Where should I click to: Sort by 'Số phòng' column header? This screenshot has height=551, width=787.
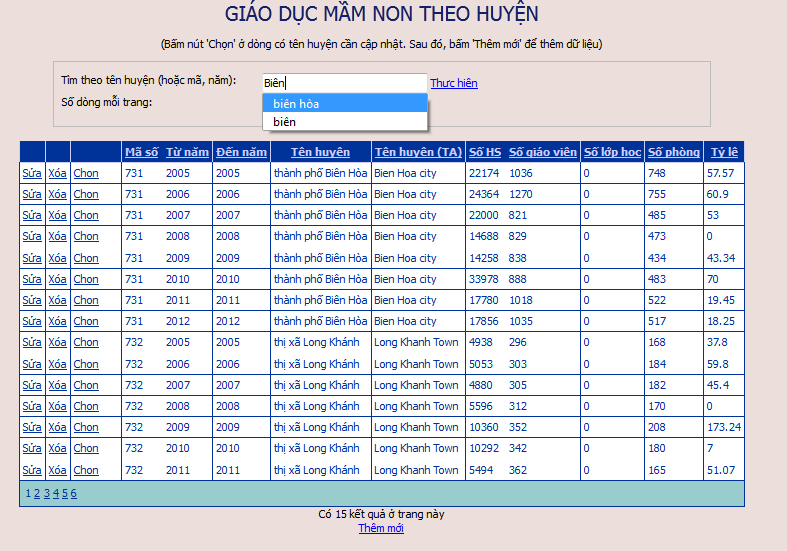[674, 152]
